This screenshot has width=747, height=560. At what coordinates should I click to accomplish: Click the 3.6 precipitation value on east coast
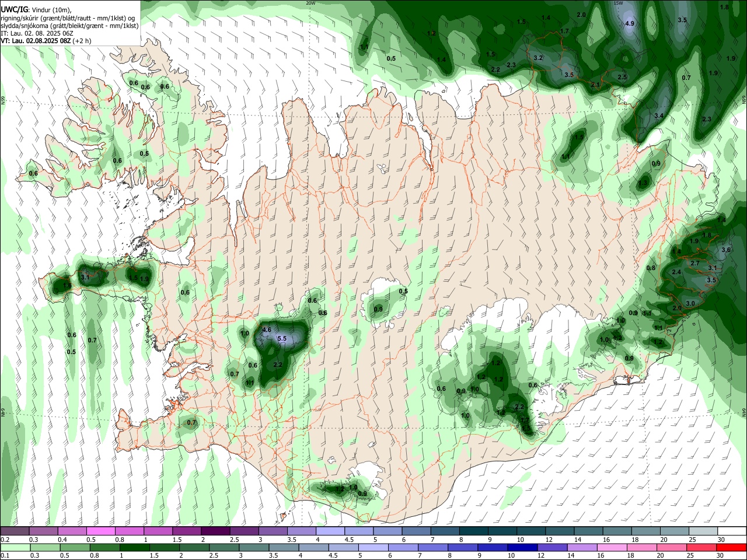[x=726, y=250]
